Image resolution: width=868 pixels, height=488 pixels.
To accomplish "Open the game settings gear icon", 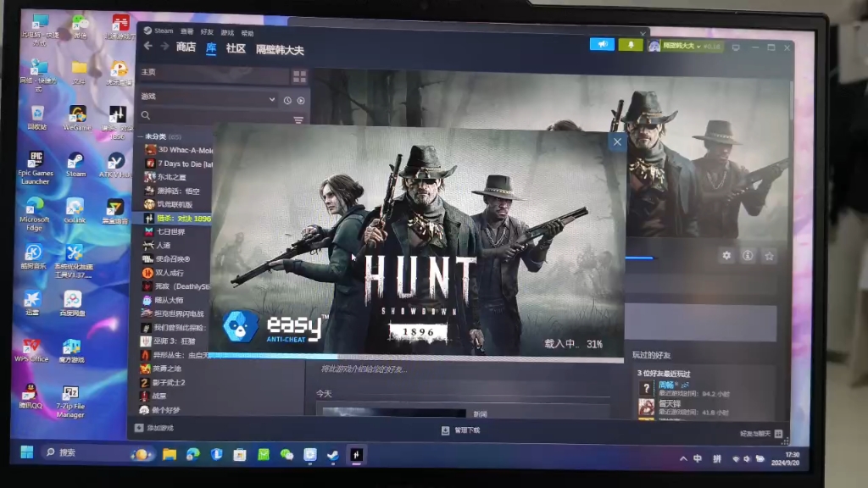I will coord(726,254).
